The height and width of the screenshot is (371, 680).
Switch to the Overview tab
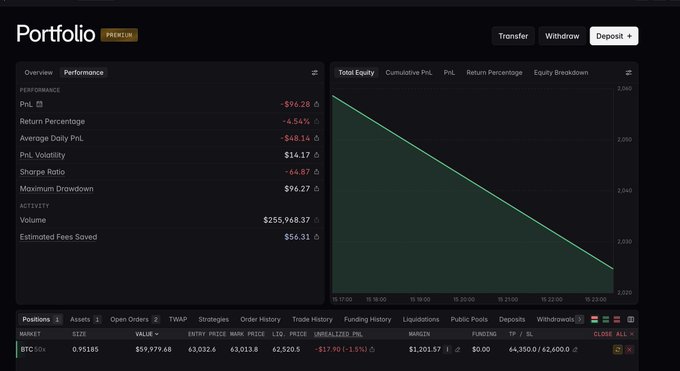(x=39, y=72)
